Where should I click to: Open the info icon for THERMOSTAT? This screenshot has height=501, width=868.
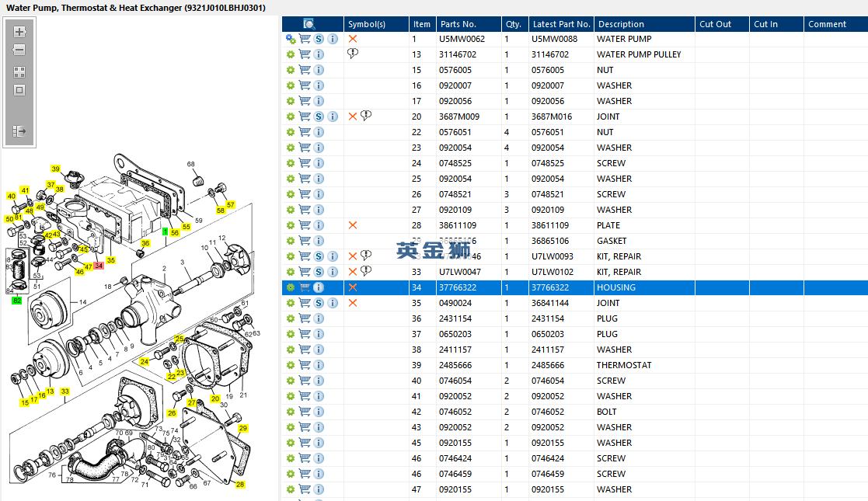[x=319, y=365]
